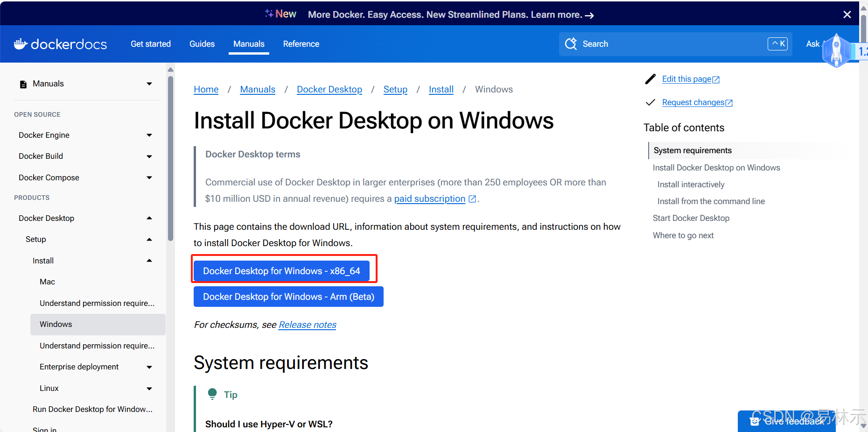The image size is (868, 432).
Task: Jump to Where to go next
Action: (x=683, y=235)
